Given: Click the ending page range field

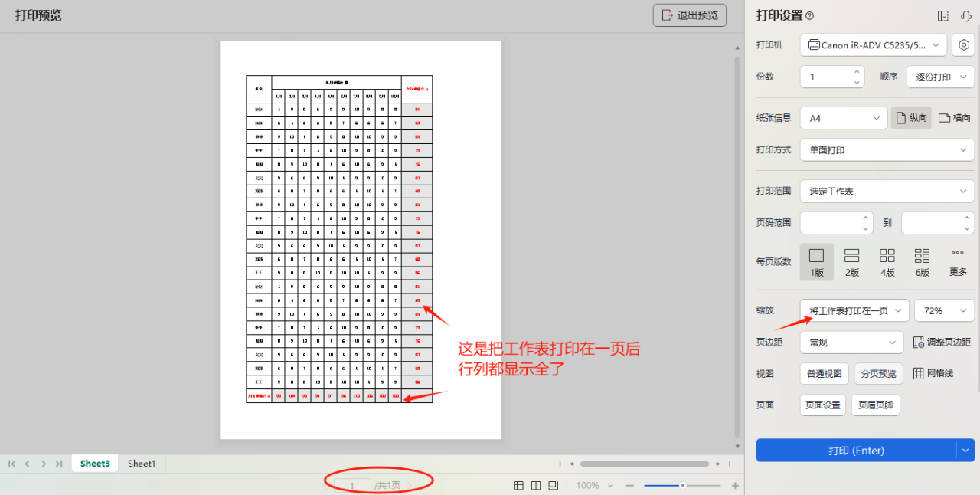Looking at the screenshot, I should 931,223.
